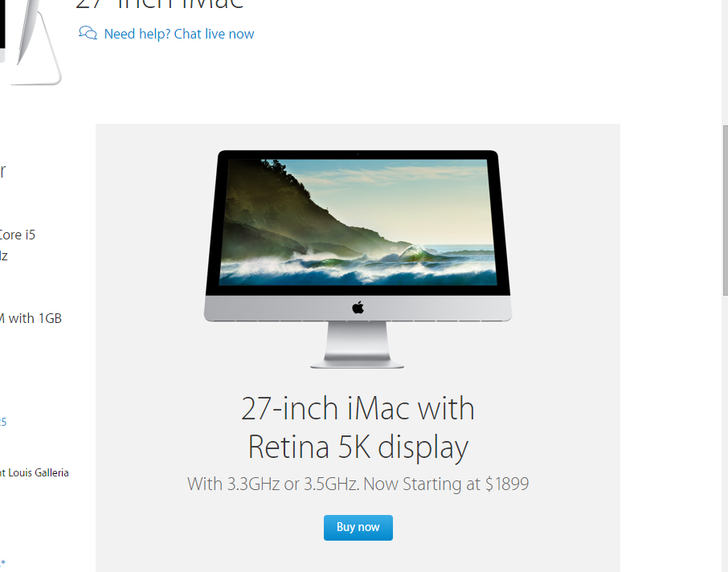This screenshot has width=728, height=572.
Task: Click the 'Now Starting at $1899' pricing text
Action: 446,484
